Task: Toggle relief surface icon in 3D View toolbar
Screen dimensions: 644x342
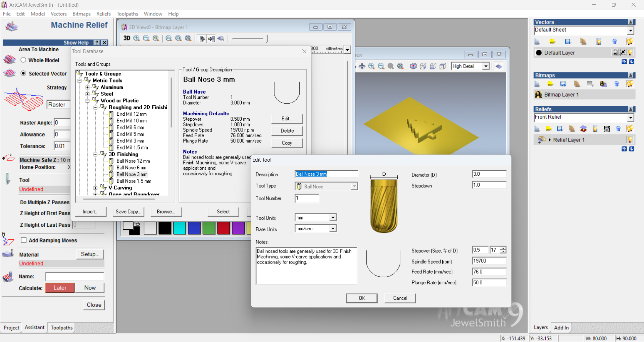Action: [x=499, y=66]
